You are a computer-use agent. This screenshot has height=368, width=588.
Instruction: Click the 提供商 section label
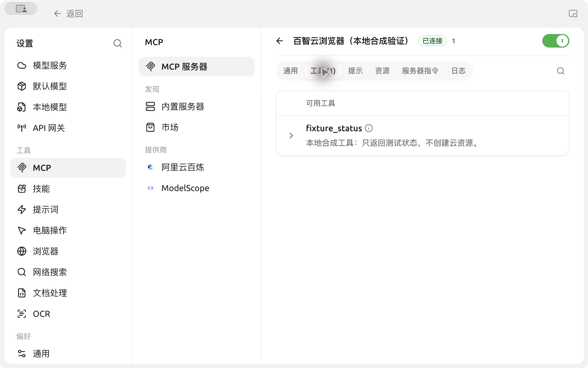(156, 150)
